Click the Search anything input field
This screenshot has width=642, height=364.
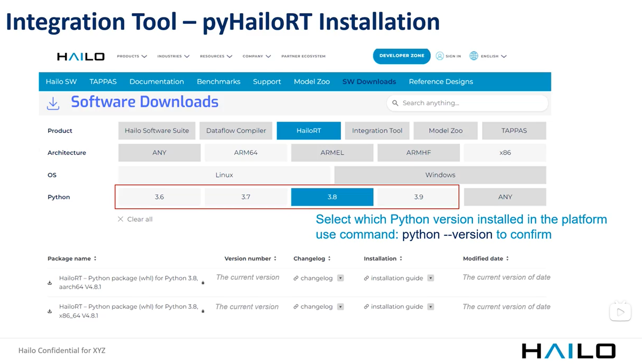coord(467,103)
